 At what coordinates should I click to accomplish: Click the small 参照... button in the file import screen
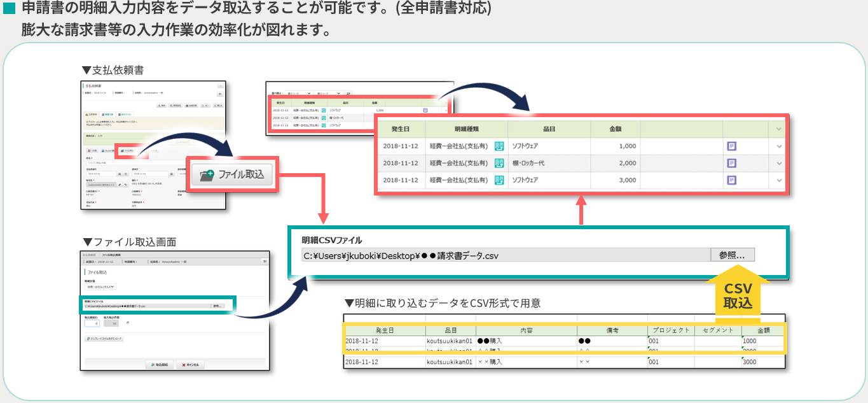click(x=217, y=306)
